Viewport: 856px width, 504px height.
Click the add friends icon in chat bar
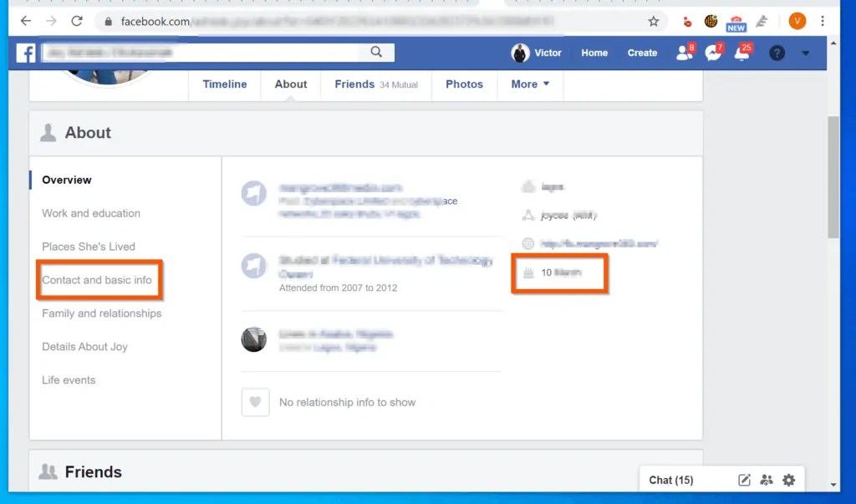click(767, 480)
